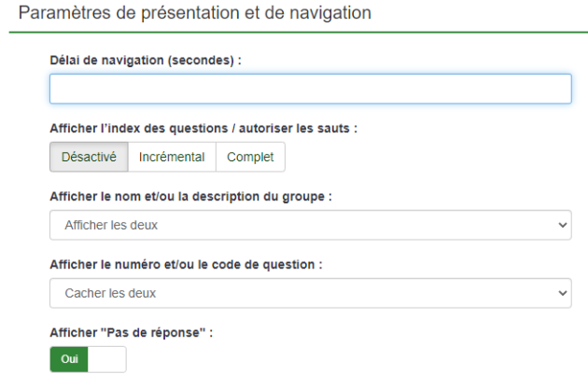
Task: Click the 'Afficher les deux' selected text
Action: [x=111, y=225]
